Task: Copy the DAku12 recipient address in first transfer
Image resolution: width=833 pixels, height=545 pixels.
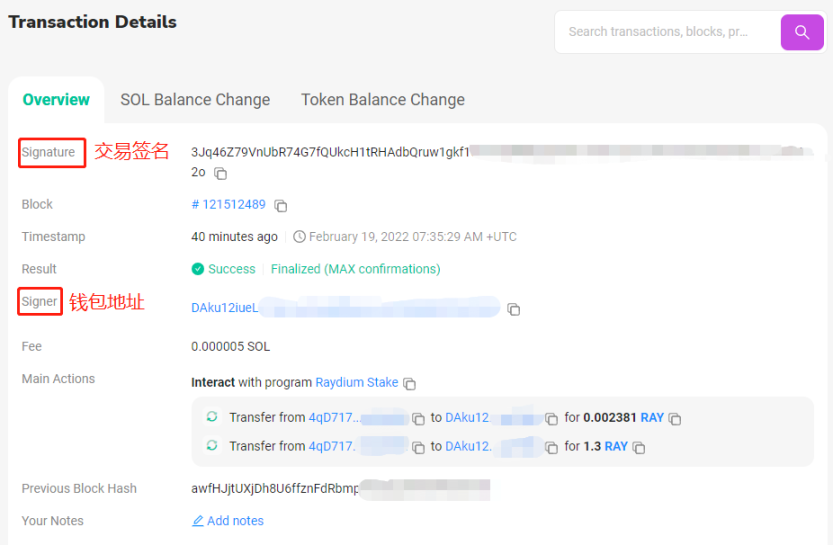Action: coord(551,418)
